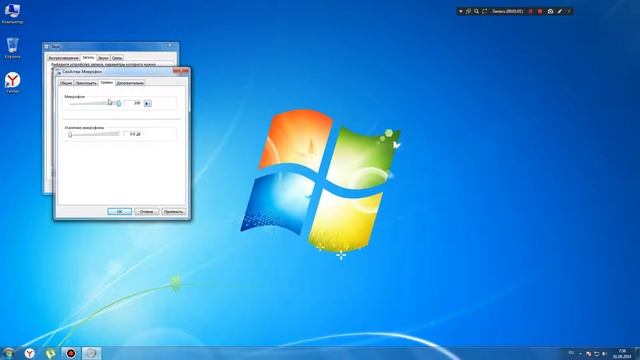The image size is (640, 360).
Task: Confirm with the OK button
Action: pos(120,211)
